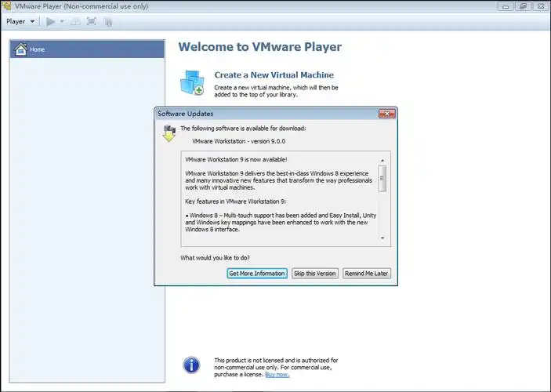
Task: Click the release notes scrollbar thumb
Action: (x=382, y=178)
